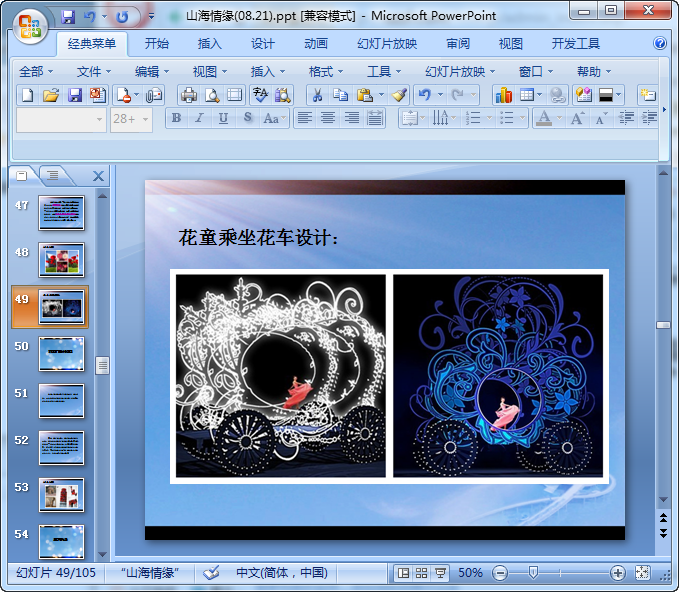Image resolution: width=679 pixels, height=592 pixels.
Task: Click the Decrease Font Size icon
Action: point(601,118)
